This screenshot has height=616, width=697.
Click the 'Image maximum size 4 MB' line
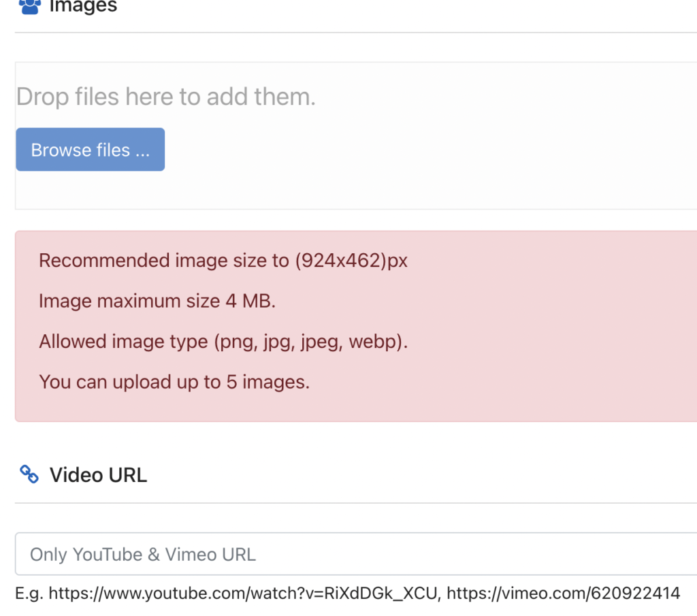tap(157, 301)
